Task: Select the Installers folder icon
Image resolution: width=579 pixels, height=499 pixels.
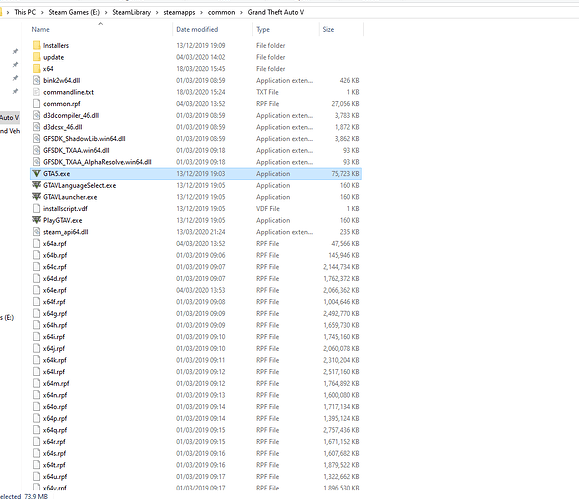Action: coord(36,45)
